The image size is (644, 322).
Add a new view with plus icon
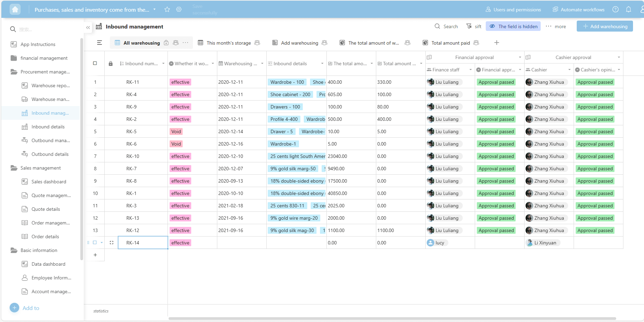click(496, 43)
